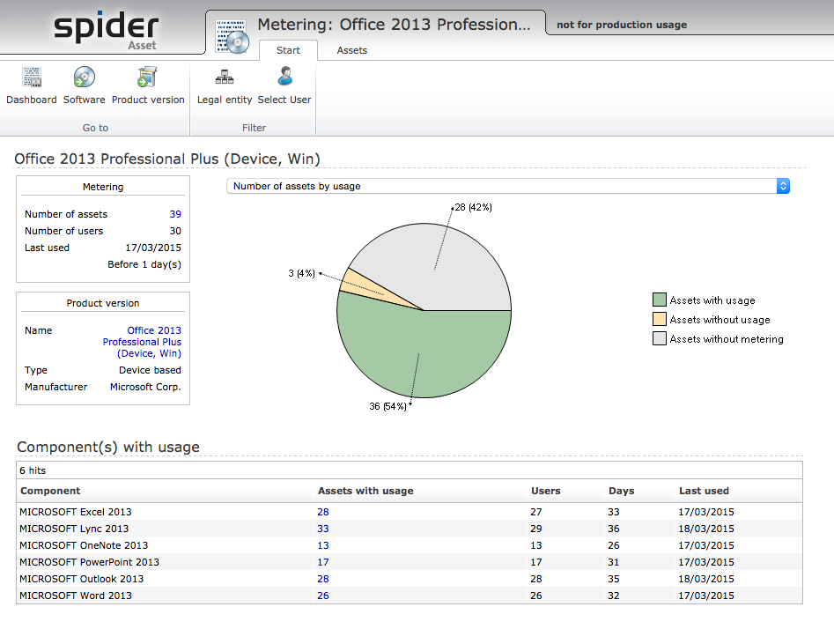Select the Start tab
The height and width of the screenshot is (644, 834).
click(288, 50)
